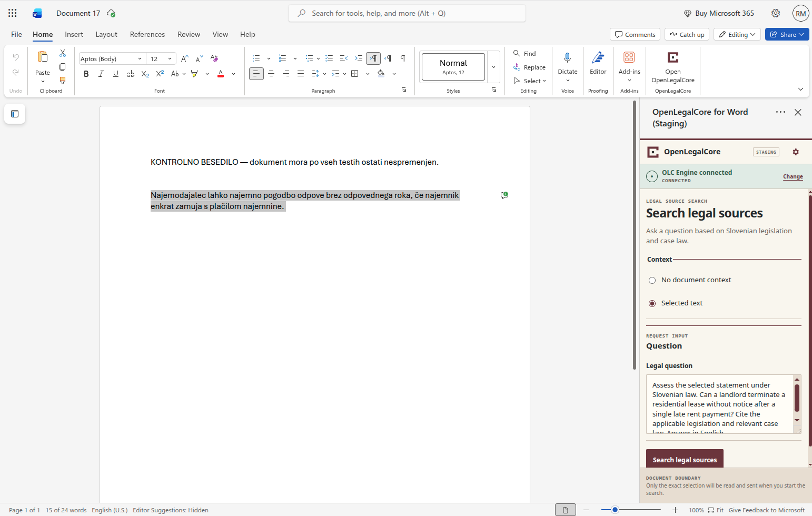The width and height of the screenshot is (812, 516).
Task: Click Replace in Editing group
Action: 529,67
